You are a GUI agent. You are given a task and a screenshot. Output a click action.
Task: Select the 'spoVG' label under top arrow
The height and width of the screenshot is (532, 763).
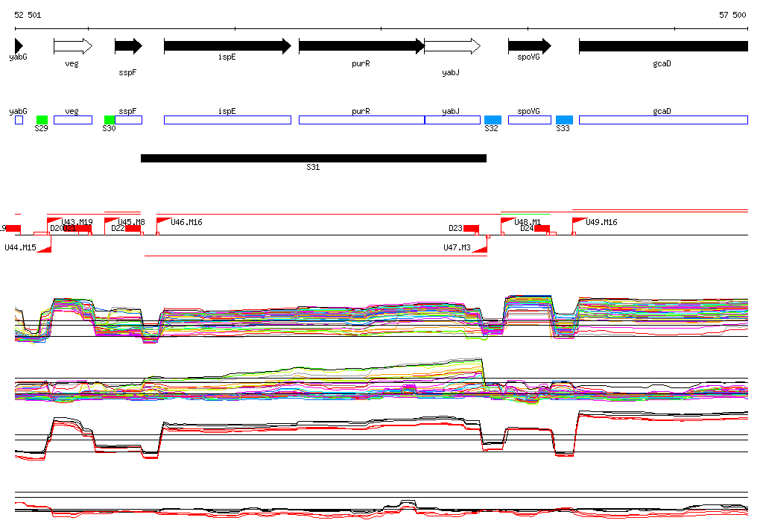(x=528, y=57)
